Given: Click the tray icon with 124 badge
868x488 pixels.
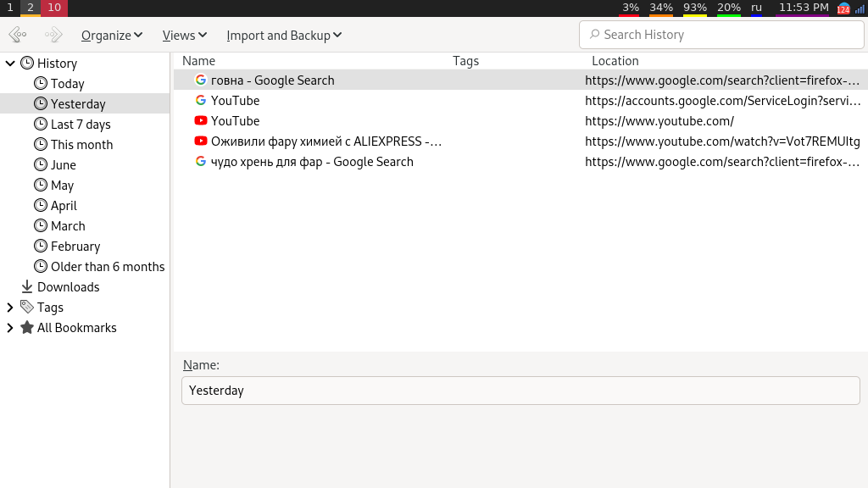Looking at the screenshot, I should 843,8.
